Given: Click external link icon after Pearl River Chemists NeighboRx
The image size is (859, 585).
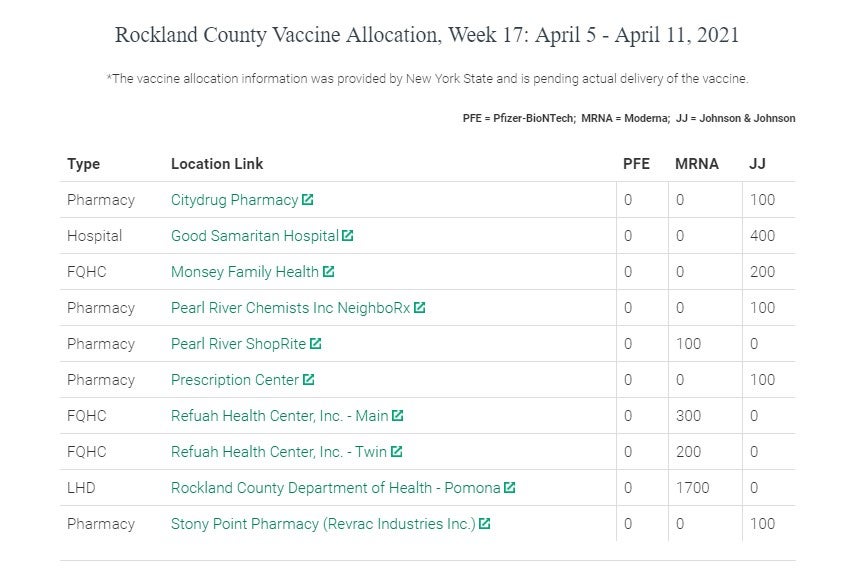Looking at the screenshot, I should (x=420, y=307).
